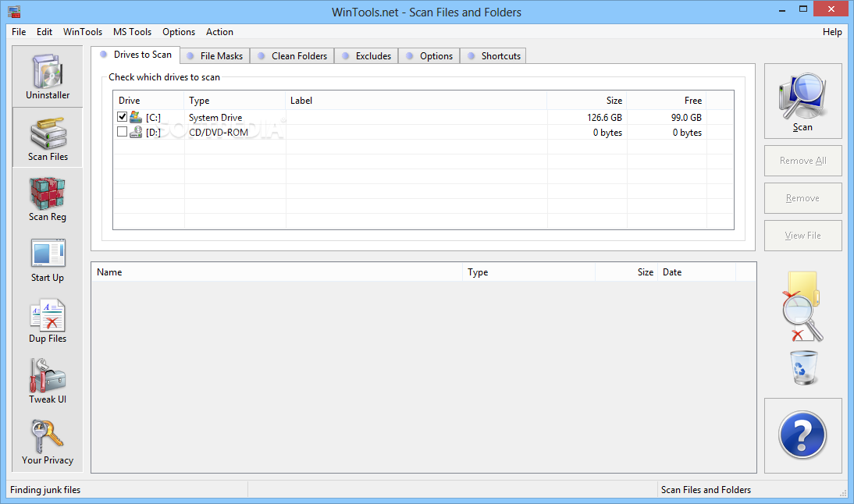Check the [D:] drive checkbox
This screenshot has height=504, width=854.
122,132
